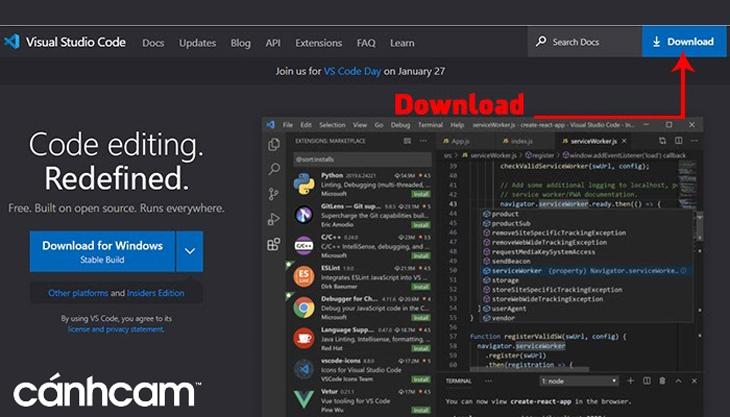730x417 pixels.
Task: Click Download for Windows Stable Build
Action: pyautogui.click(x=102, y=251)
